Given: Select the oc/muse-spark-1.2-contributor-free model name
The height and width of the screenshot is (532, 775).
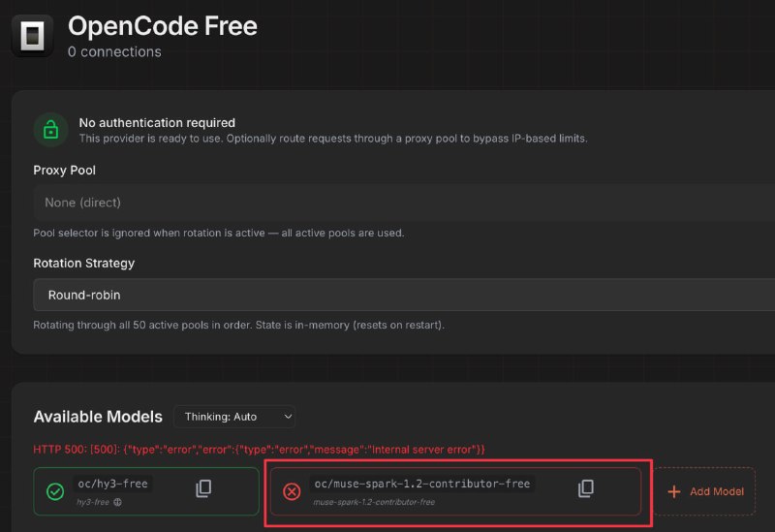Looking at the screenshot, I should tap(422, 484).
